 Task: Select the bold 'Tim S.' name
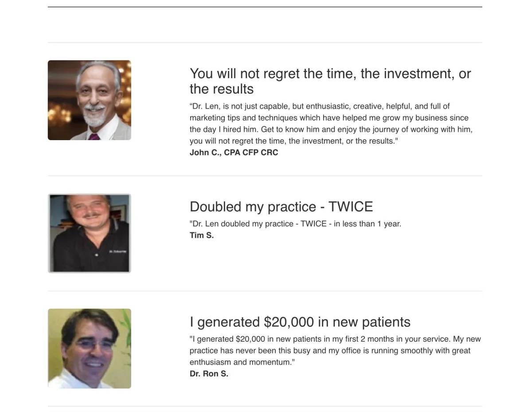(201, 235)
